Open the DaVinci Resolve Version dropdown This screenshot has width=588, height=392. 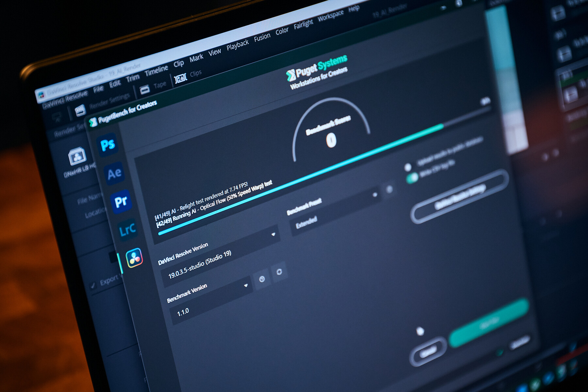tap(221, 256)
